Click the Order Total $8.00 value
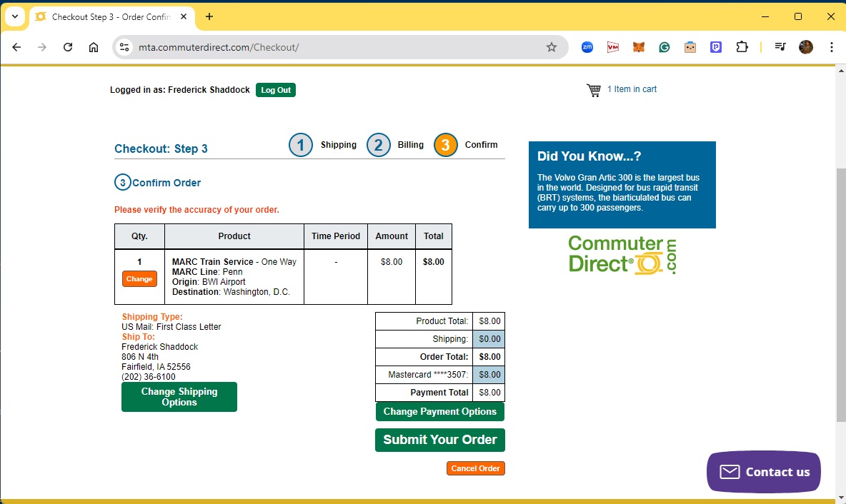 [489, 357]
